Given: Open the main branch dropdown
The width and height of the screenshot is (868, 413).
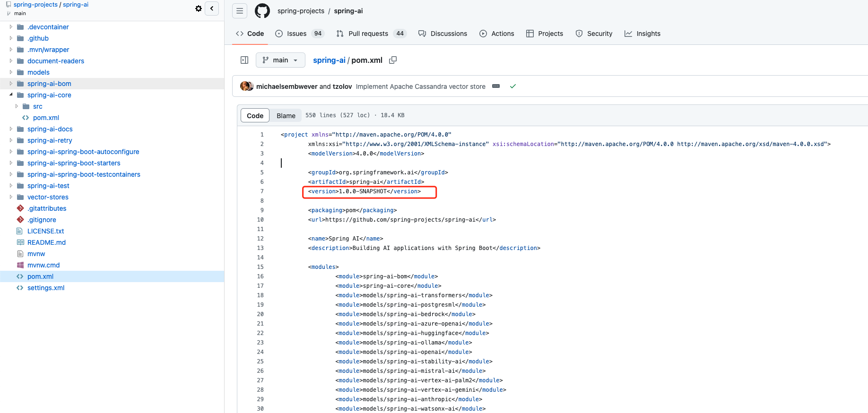Looking at the screenshot, I should 280,60.
